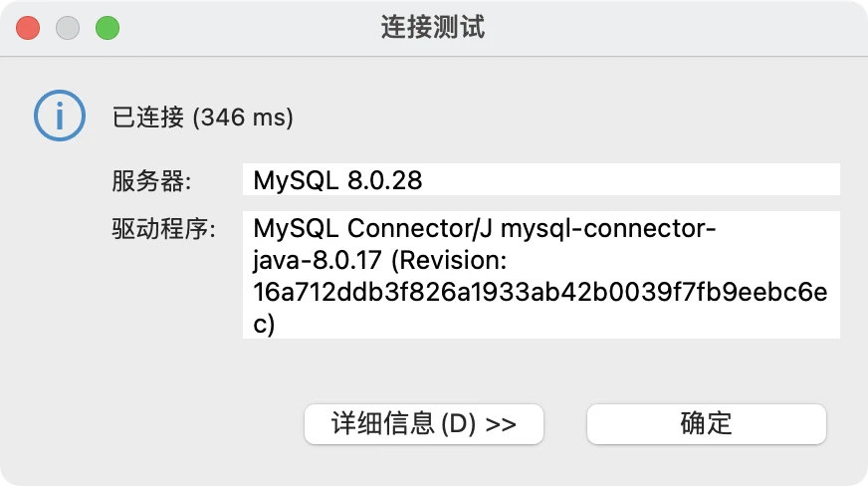868x486 pixels.
Task: Click the 驱动程序: label
Action: pos(164,229)
